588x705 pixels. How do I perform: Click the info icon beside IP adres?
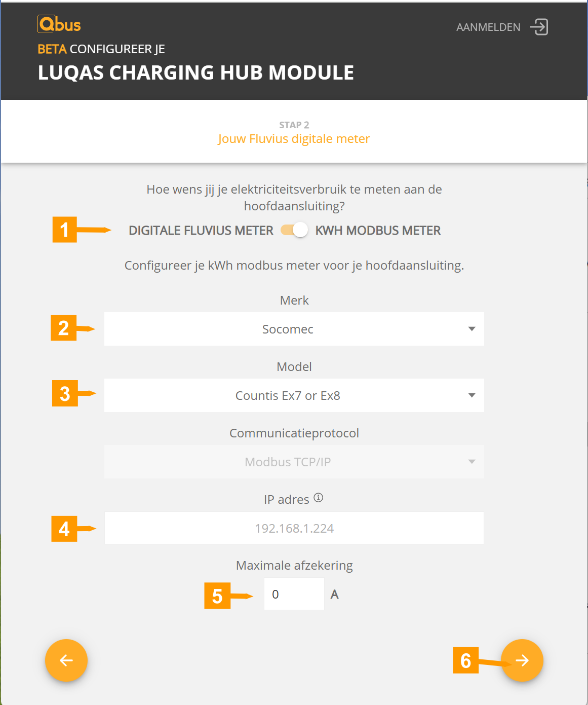click(318, 498)
